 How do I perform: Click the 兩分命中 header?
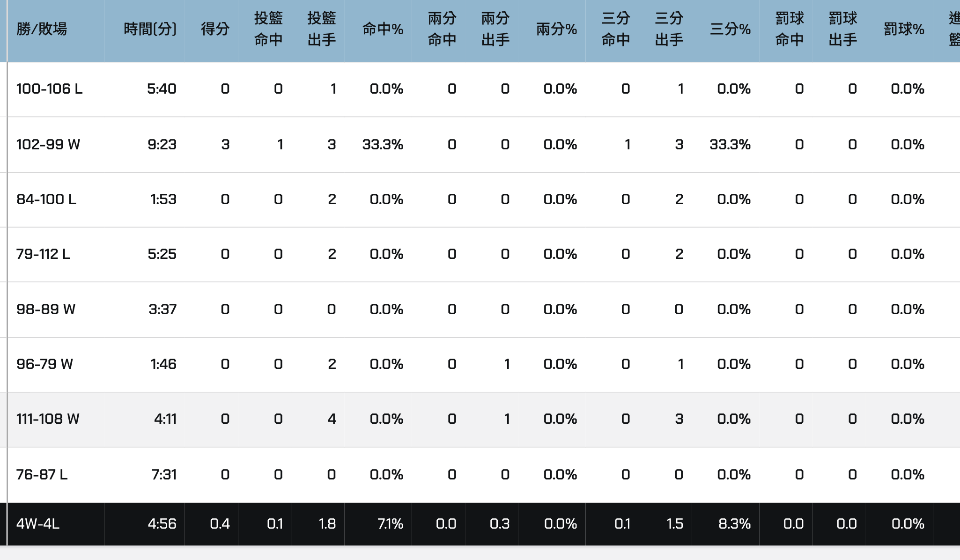pyautogui.click(x=442, y=29)
